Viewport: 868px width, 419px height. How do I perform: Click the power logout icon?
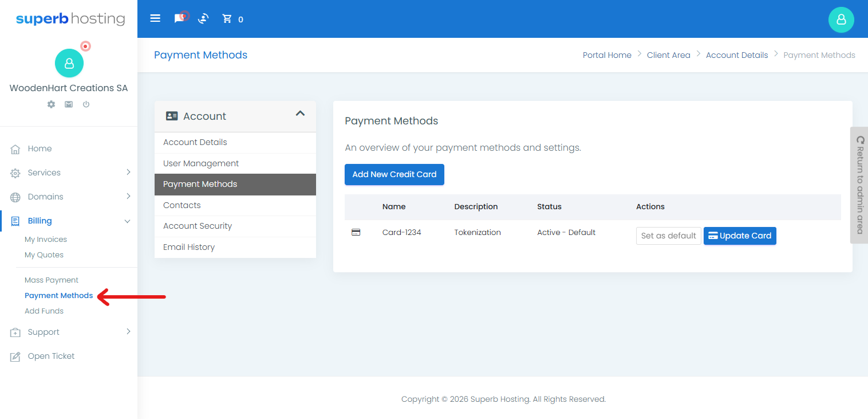[x=86, y=104]
